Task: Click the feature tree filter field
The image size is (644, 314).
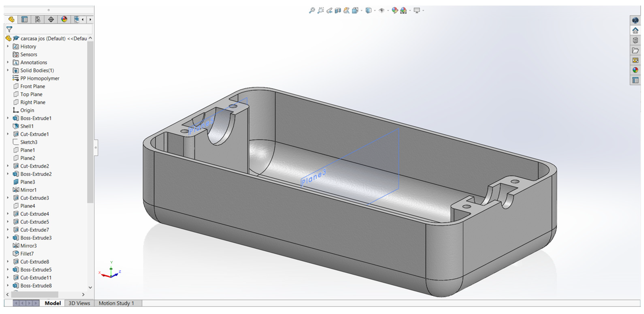Action: click(x=50, y=29)
